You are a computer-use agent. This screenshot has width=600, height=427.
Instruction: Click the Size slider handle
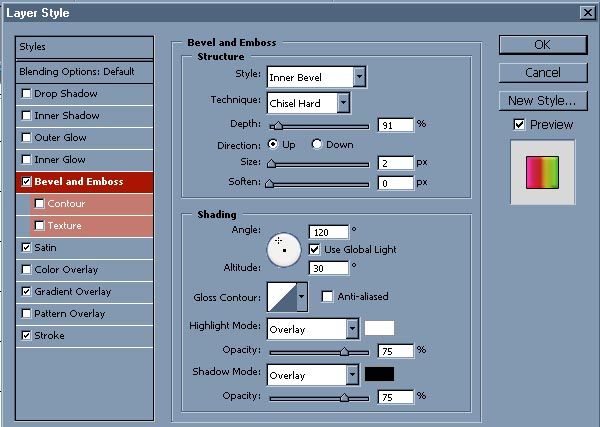click(x=271, y=164)
